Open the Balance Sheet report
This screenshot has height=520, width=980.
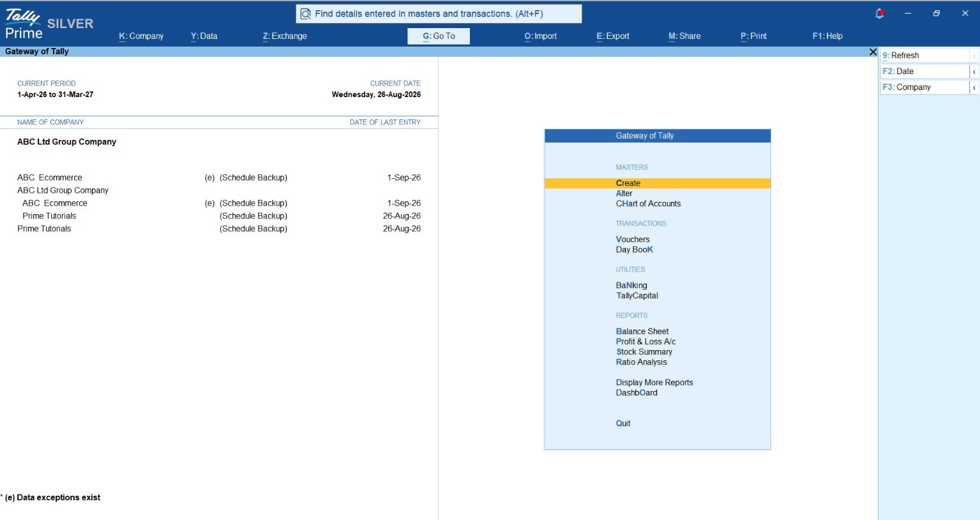(x=642, y=332)
